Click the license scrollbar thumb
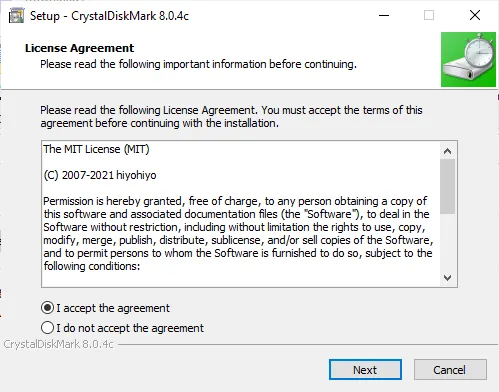This screenshot has width=499, height=392. coord(447,186)
